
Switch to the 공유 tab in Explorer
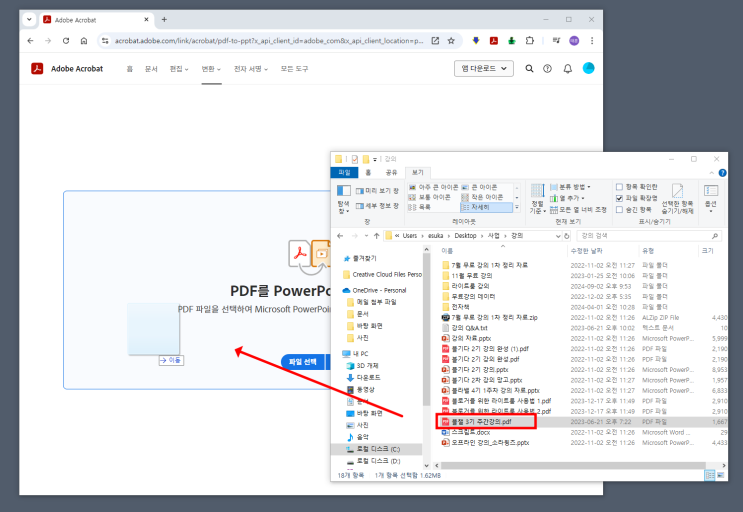point(391,172)
